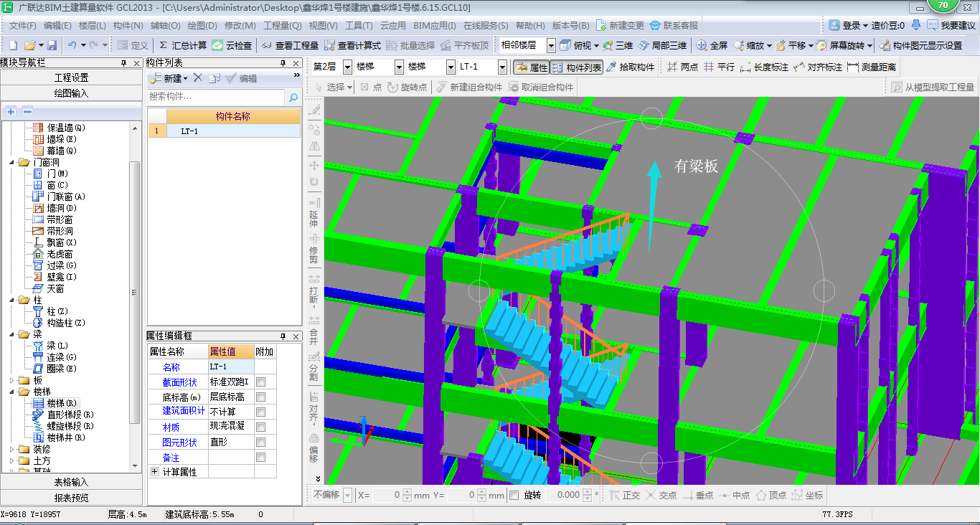Open the 报表预览 navigation section
This screenshot has height=525, width=980.
(x=71, y=498)
